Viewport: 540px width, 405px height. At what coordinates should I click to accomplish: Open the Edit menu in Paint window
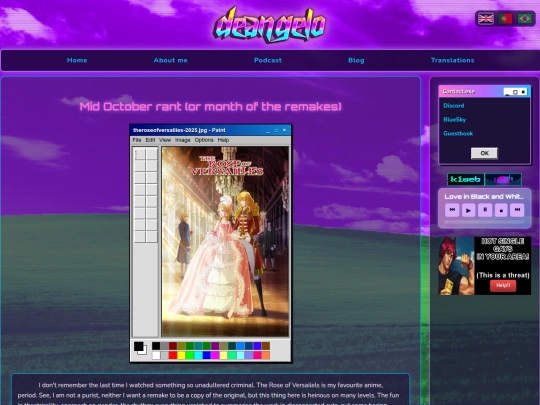point(150,140)
